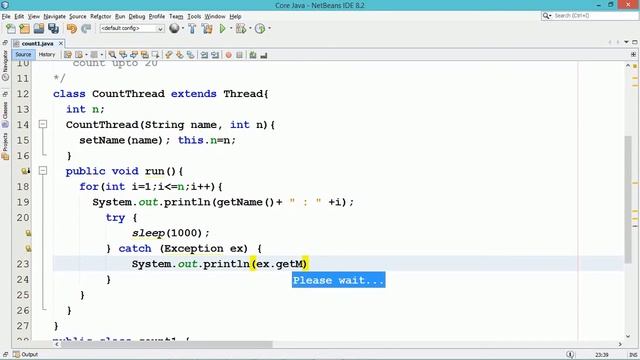Click the notifications icon in status bar
Viewport: 640px width, 360px height.
click(570, 354)
